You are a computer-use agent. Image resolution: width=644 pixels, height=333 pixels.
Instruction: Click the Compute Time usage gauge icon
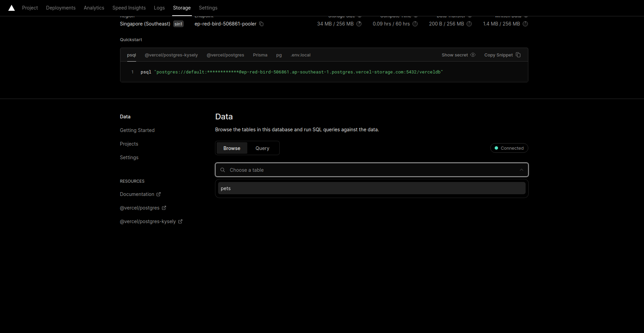(415, 24)
